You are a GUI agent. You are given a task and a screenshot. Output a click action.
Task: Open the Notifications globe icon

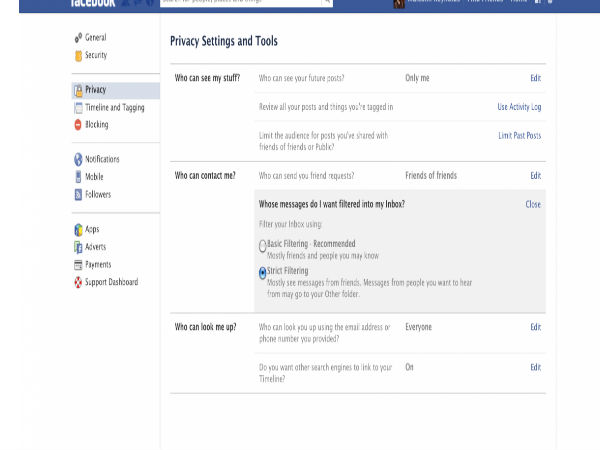(78, 159)
